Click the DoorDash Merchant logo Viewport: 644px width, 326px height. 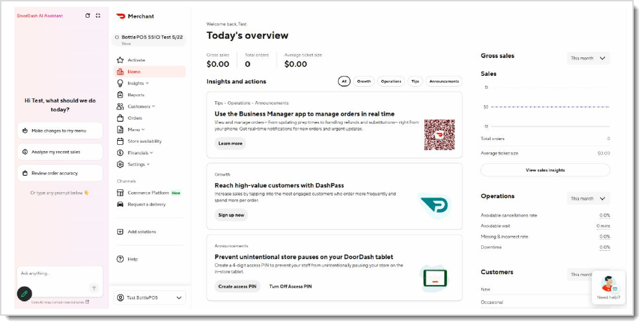click(x=135, y=16)
